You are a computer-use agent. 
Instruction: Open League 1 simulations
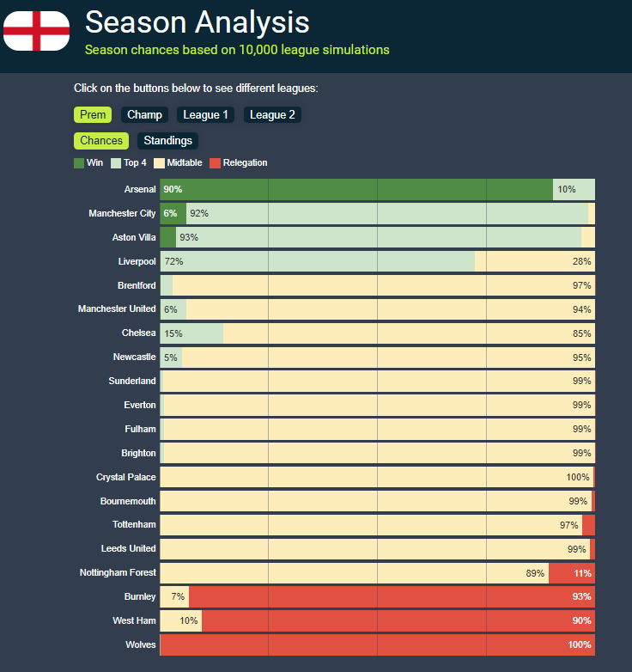(x=206, y=115)
